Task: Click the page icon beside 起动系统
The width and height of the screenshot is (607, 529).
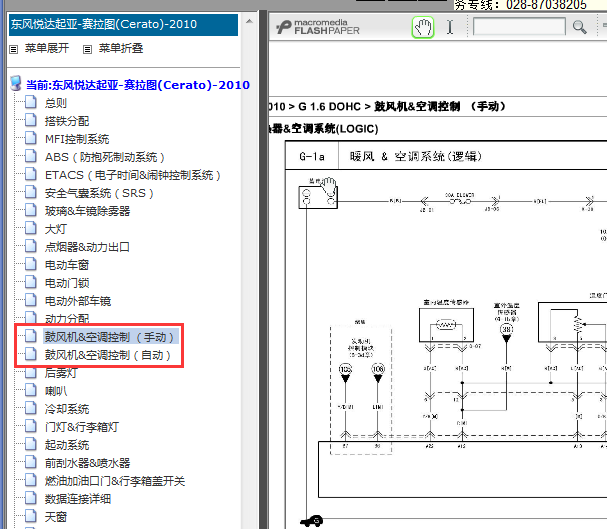Action: click(x=31, y=444)
